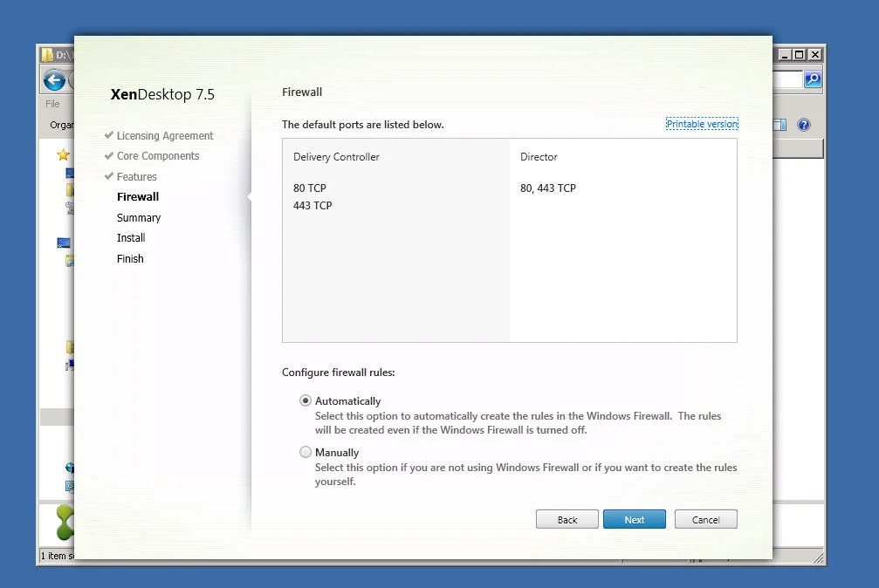
Task: Click the Delivery Controller heading
Action: pos(336,157)
